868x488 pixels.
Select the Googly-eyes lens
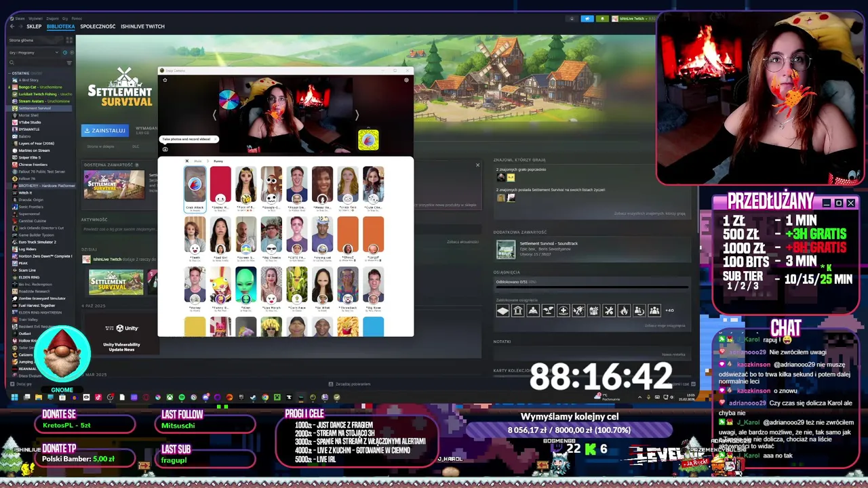(x=271, y=188)
